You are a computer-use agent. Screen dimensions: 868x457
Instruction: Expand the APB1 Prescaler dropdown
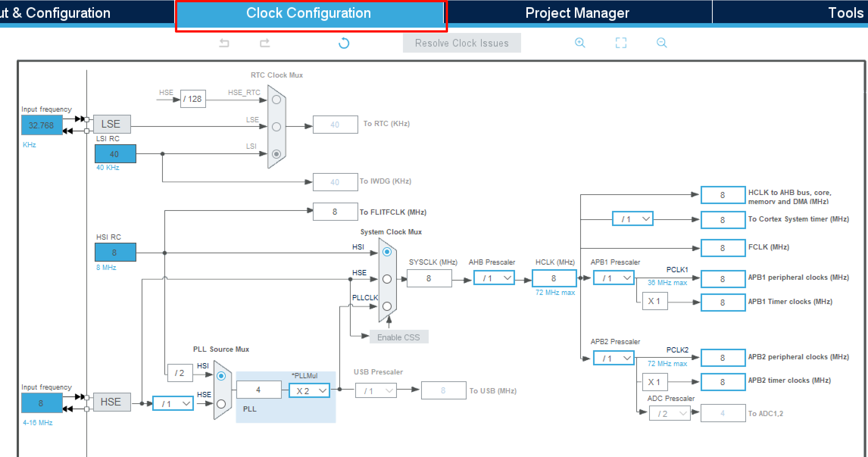coord(614,278)
